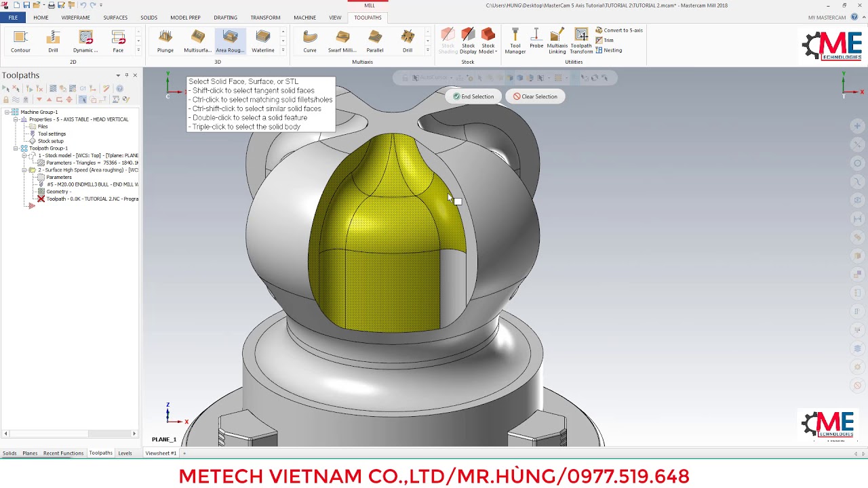The width and height of the screenshot is (868, 488).
Task: Click Clear Selection button
Action: 535,96
